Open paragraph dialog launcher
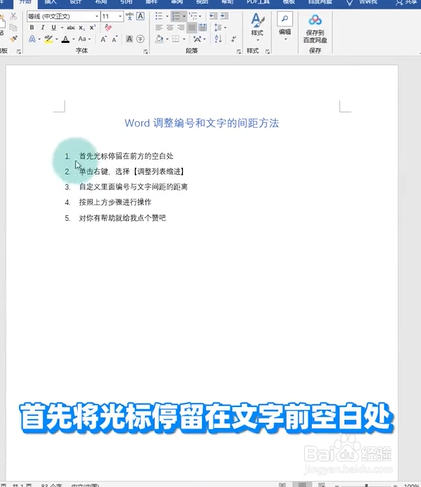421x487 pixels. pos(239,51)
